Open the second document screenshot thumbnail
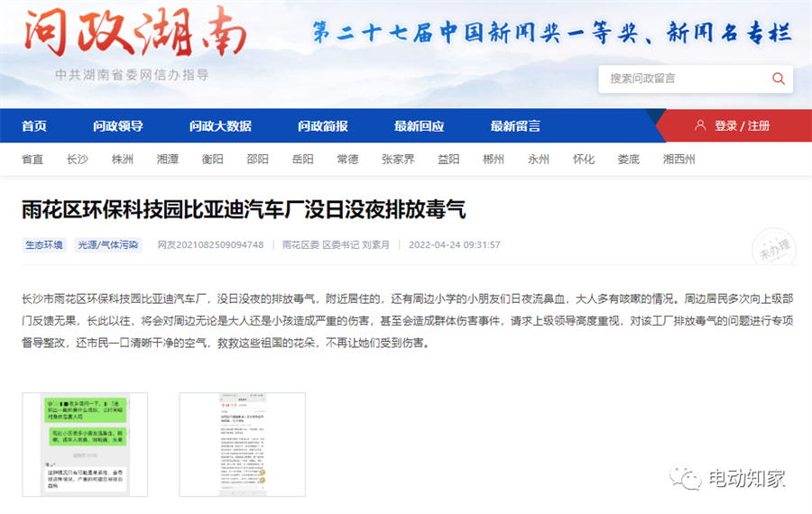812x514 pixels. [243, 445]
